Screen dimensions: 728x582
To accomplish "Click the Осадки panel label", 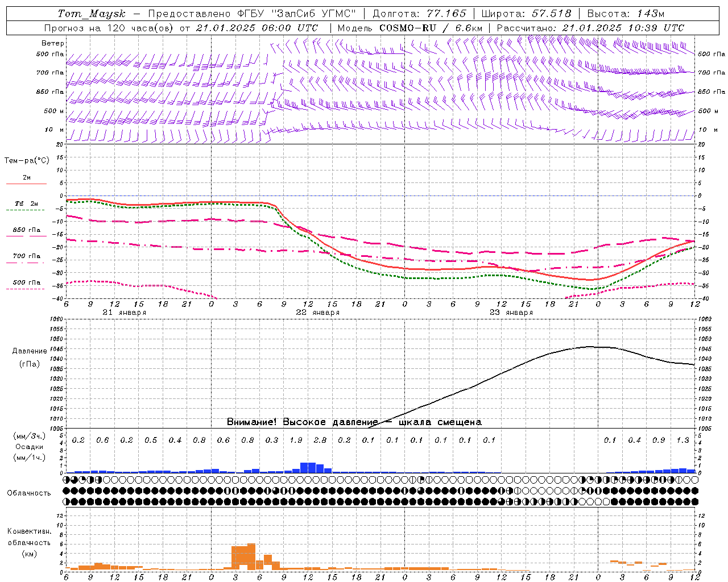I will coord(29,447).
